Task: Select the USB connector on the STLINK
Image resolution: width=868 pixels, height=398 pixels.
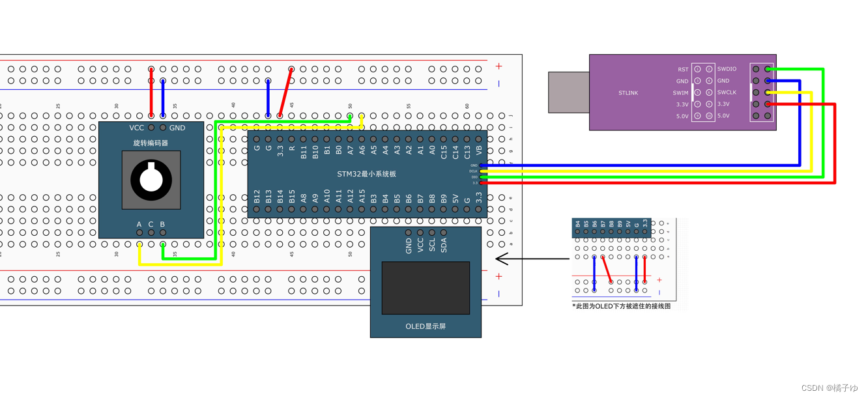Action: 568,92
